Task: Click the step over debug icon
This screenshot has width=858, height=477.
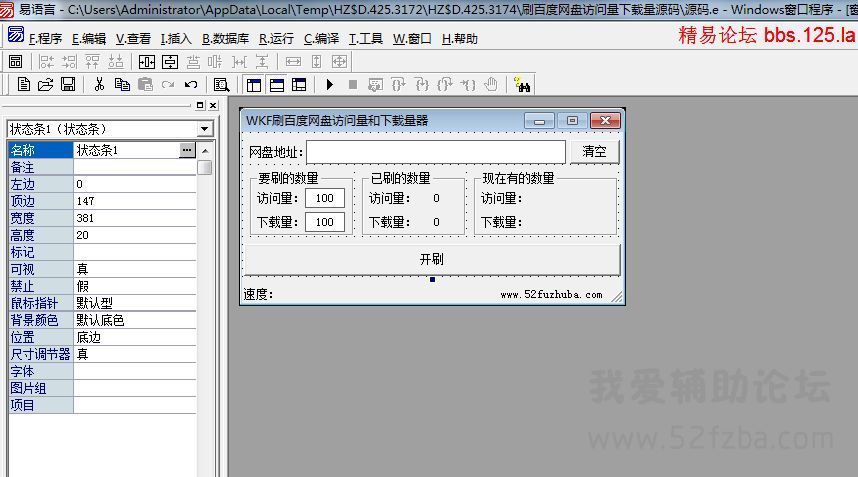Action: point(398,85)
